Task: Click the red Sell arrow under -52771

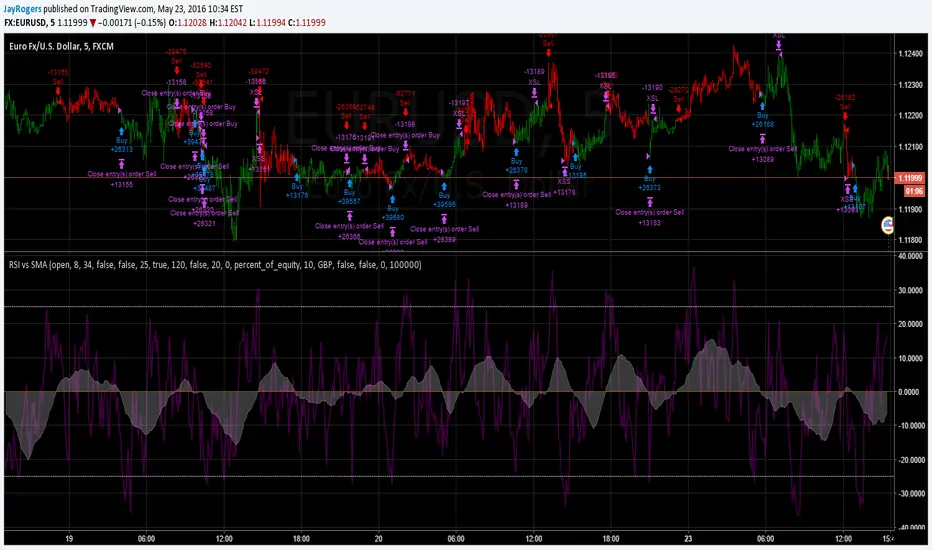Action: click(405, 112)
